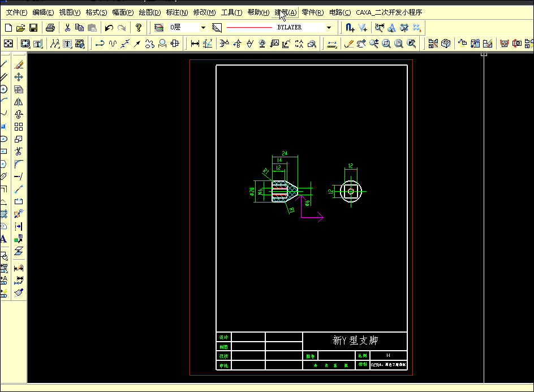
Task: Open the part number 1 2 icon dropdown
Action: pos(55,44)
